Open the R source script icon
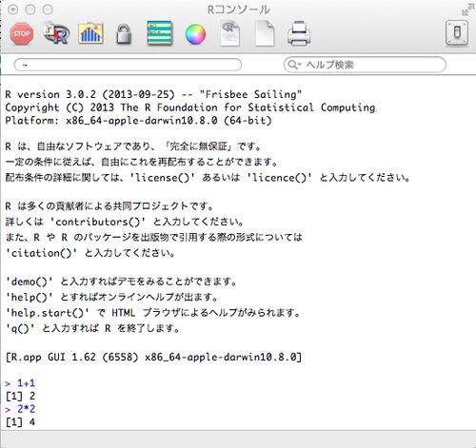The height and width of the screenshot is (448, 476). 56,33
